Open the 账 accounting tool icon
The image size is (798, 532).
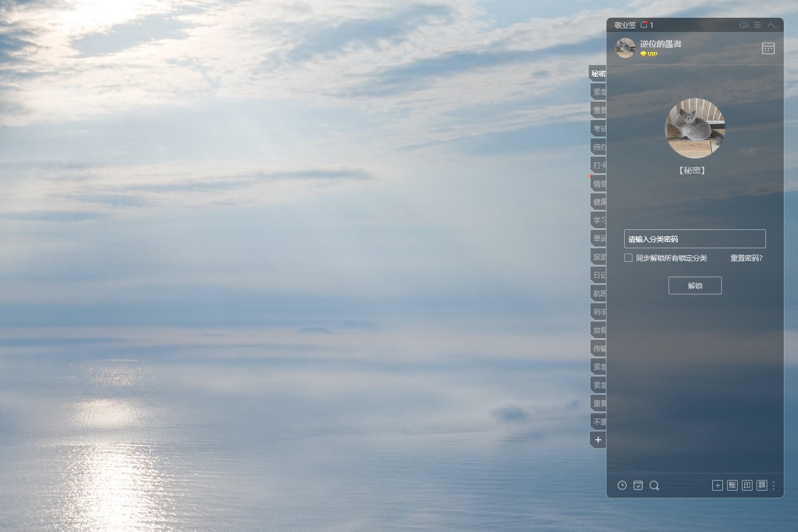tap(732, 485)
